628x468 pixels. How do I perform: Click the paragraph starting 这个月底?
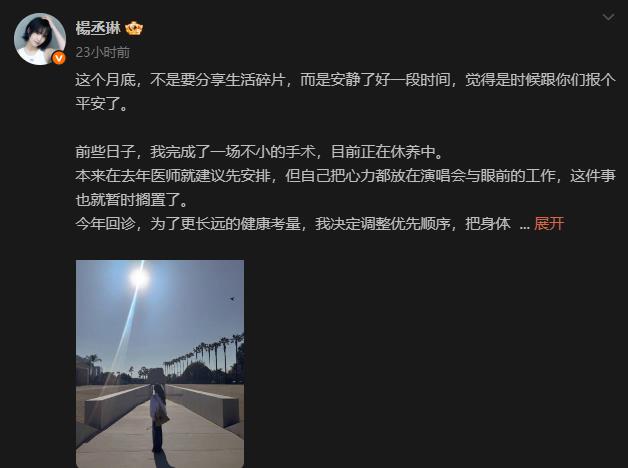coord(345,92)
